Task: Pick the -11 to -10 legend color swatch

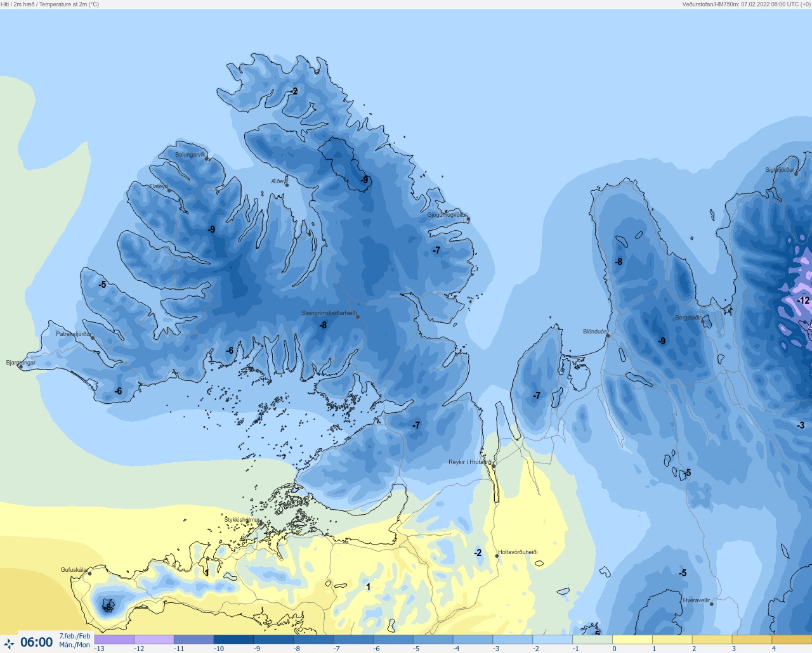Action: (194, 640)
